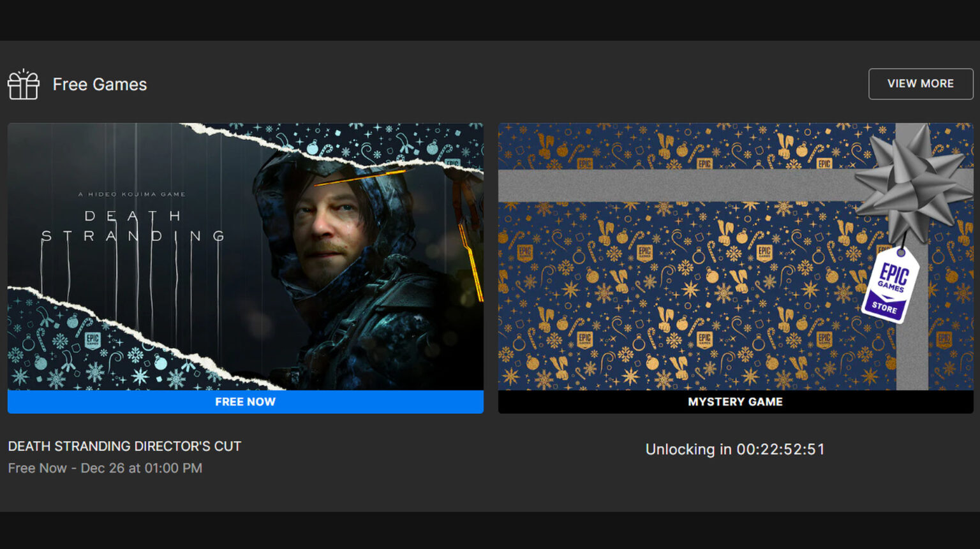Click the 'Unlocking in 00:22:52:51' countdown text
The width and height of the screenshot is (980, 549).
pos(735,449)
